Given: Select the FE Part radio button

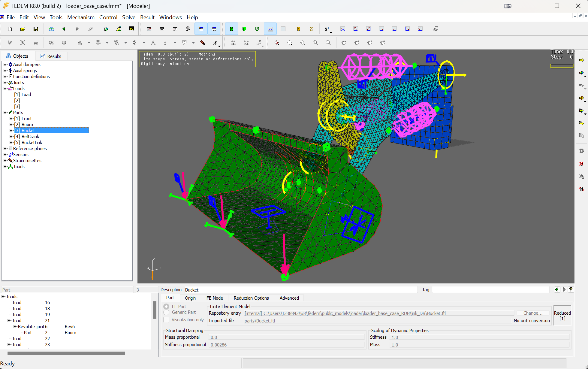Looking at the screenshot, I should tap(166, 307).
